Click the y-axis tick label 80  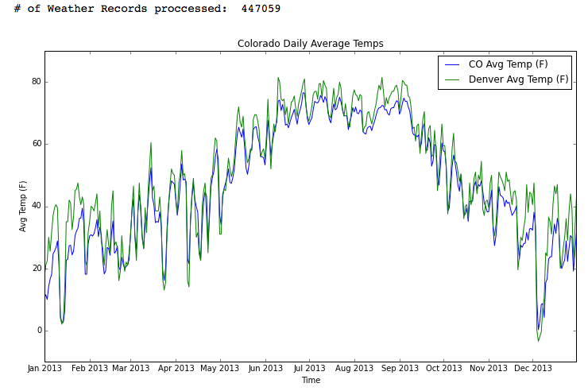(37, 82)
